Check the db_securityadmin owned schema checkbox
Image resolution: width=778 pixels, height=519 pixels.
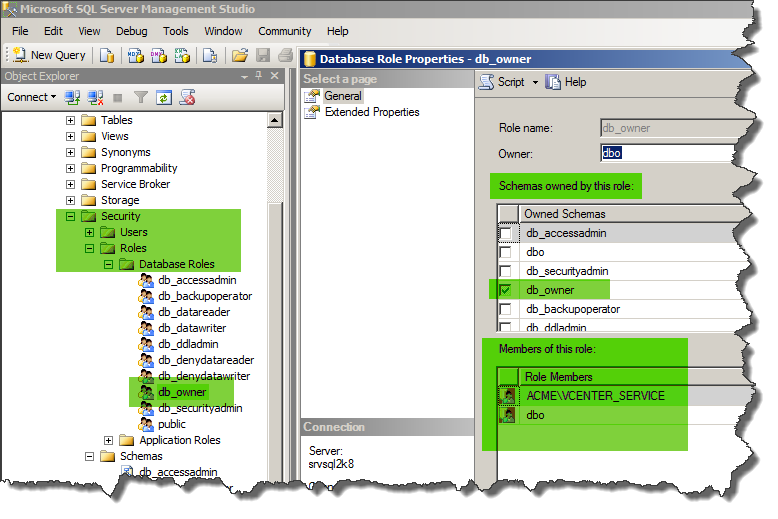(505, 271)
